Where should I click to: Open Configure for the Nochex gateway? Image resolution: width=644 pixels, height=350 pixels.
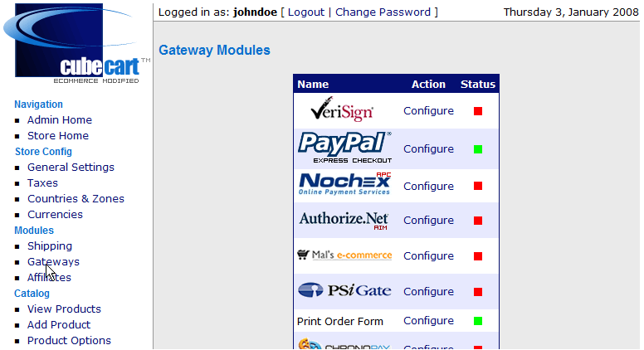click(428, 187)
